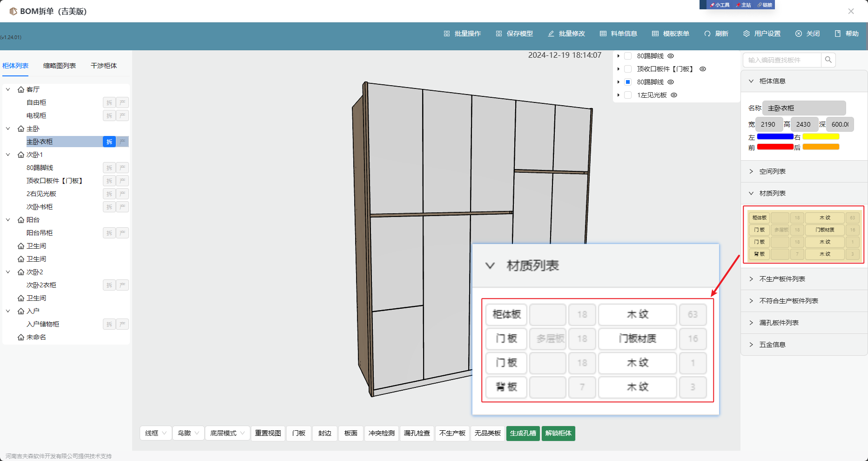Click the blue left-side color swatch
868x461 pixels.
(x=775, y=136)
